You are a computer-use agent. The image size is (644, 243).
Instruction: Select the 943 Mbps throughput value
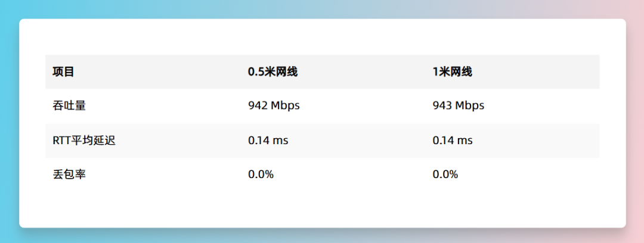click(459, 106)
